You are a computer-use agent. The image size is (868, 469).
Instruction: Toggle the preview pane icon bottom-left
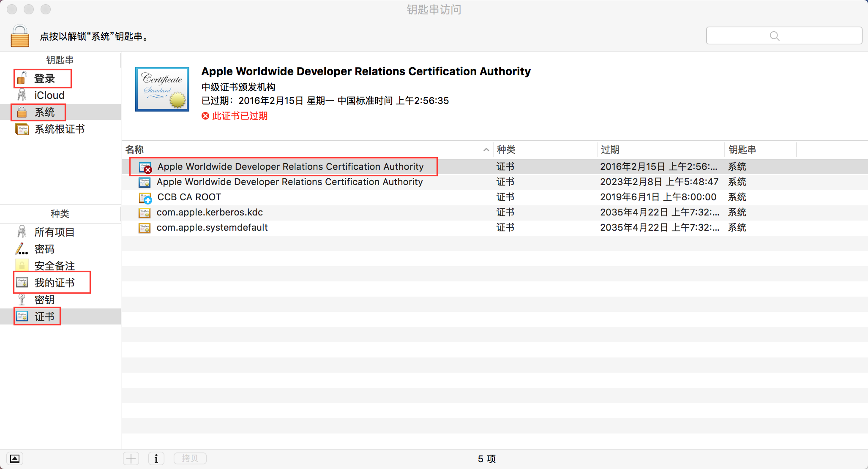tap(15, 458)
